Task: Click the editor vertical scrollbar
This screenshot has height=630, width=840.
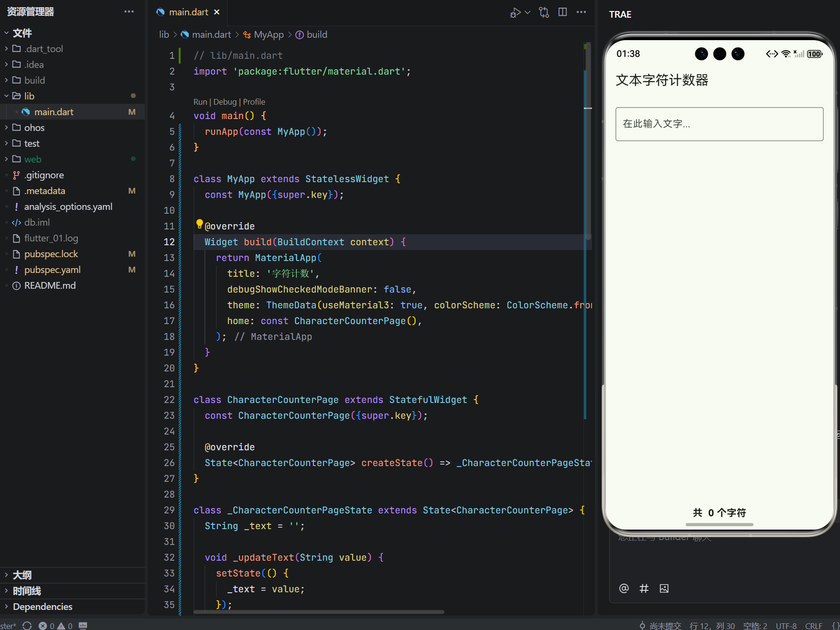Action: pos(588,141)
